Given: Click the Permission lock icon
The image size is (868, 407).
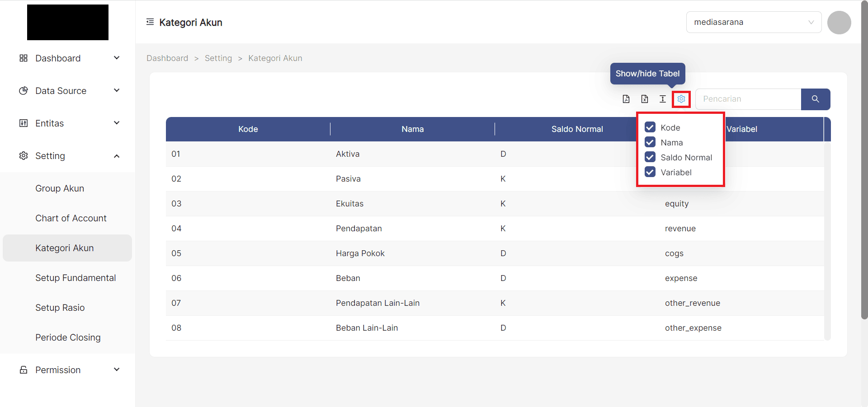Looking at the screenshot, I should [23, 370].
